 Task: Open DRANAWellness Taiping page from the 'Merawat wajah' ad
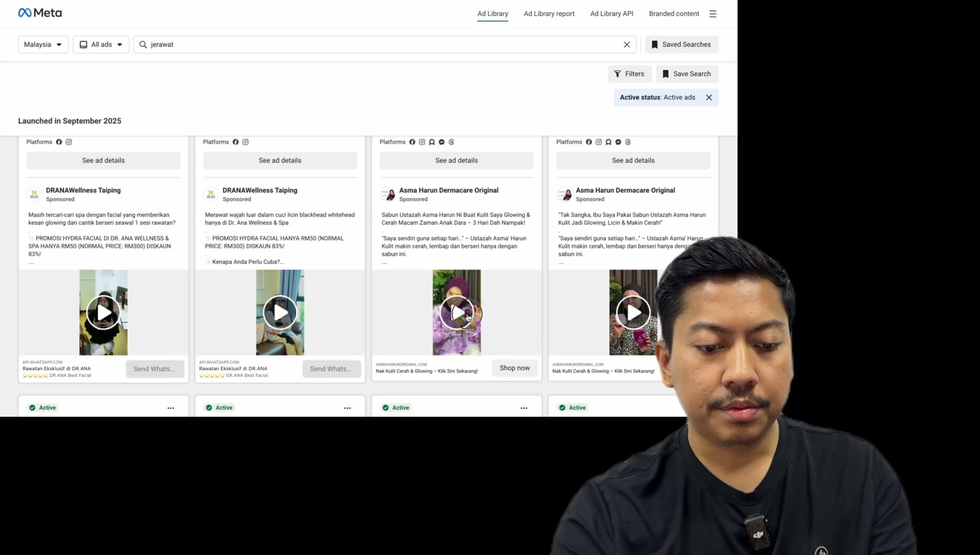click(260, 190)
